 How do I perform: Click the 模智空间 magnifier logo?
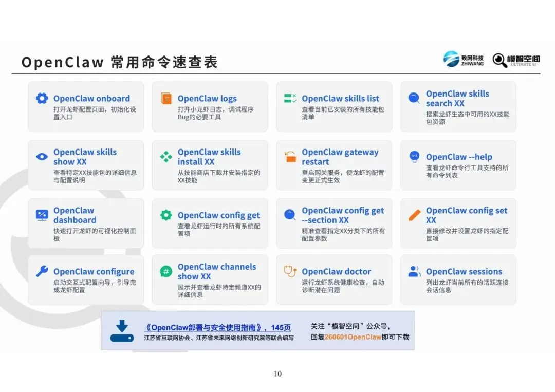[x=516, y=60]
